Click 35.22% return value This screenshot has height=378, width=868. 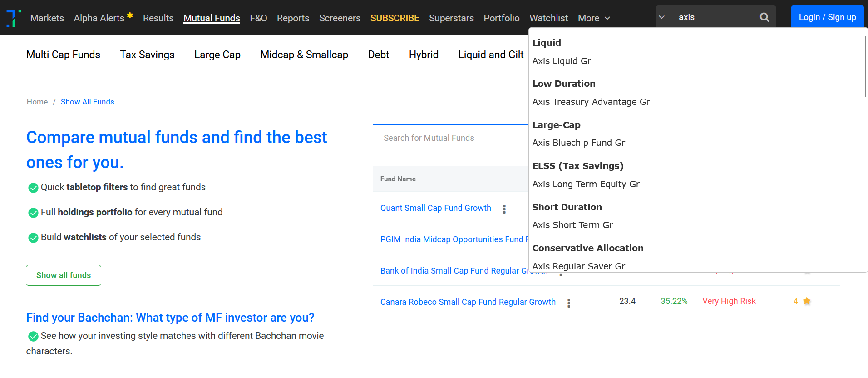point(674,301)
